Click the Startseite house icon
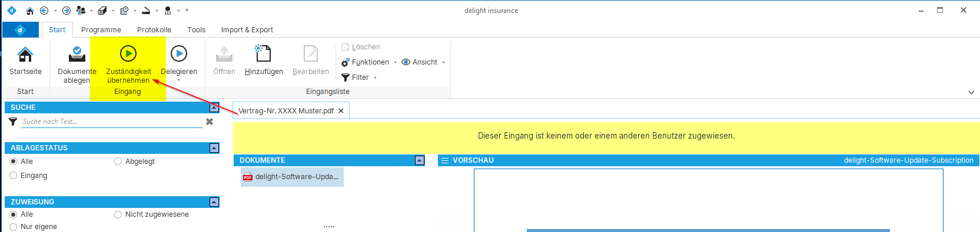Image resolution: width=980 pixels, height=232 pixels. click(x=25, y=54)
